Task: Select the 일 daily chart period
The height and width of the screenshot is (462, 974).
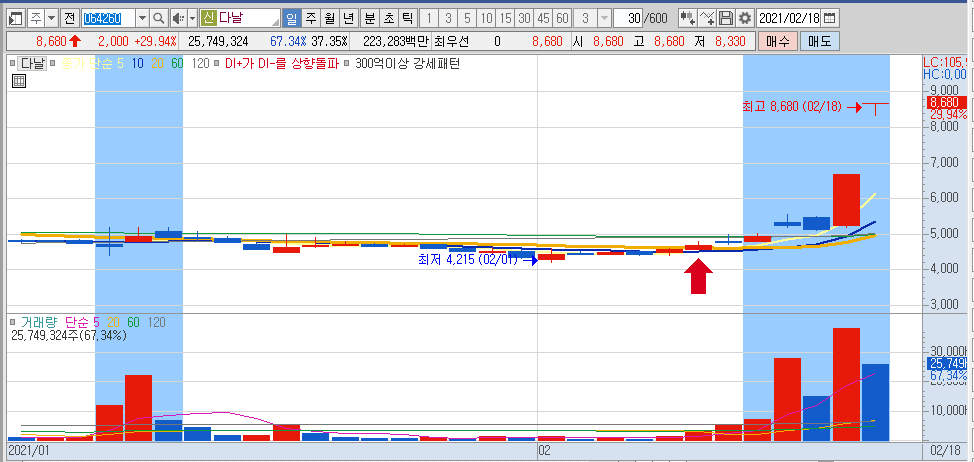Action: 291,19
